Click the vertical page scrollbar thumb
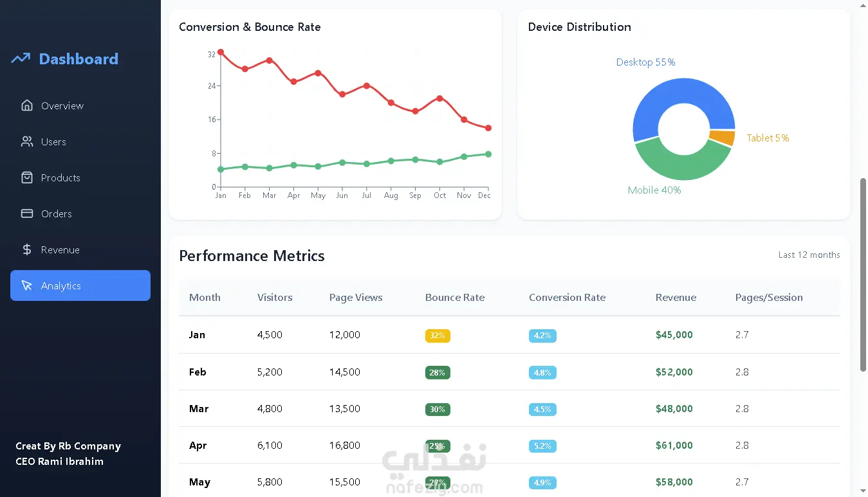The image size is (868, 497). (863, 275)
